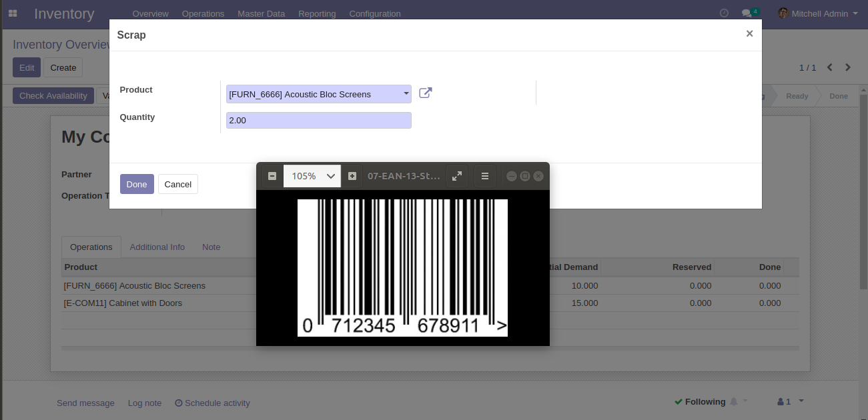Select the Done status stage
Screen dimensions: 868x420
839,96
